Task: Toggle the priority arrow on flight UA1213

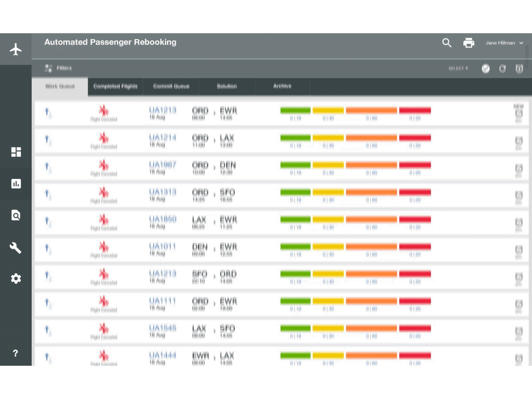Action: 46,111
